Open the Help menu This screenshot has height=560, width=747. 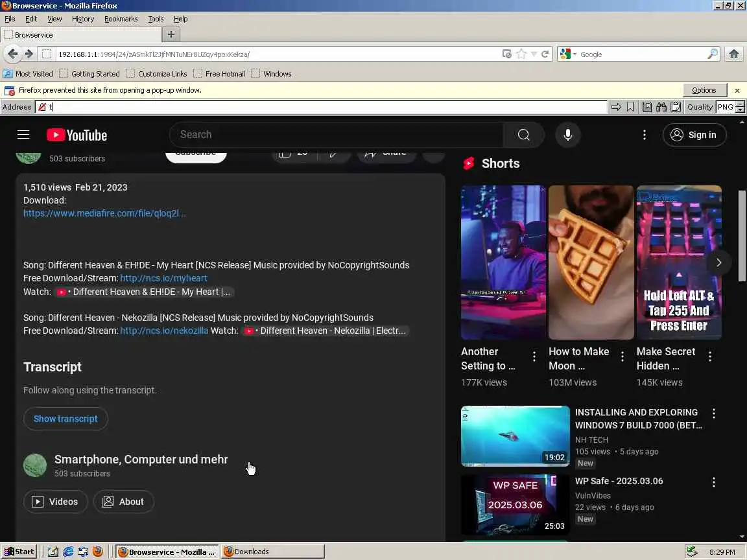pos(180,19)
